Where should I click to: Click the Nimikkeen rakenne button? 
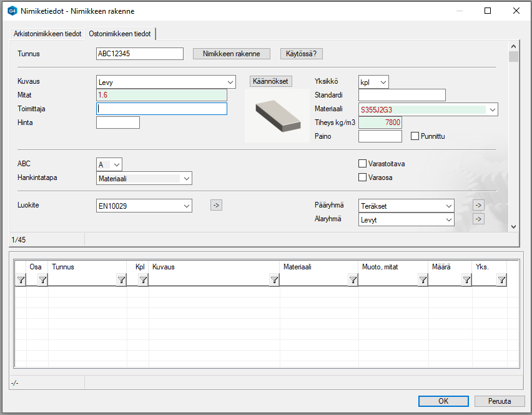click(231, 54)
